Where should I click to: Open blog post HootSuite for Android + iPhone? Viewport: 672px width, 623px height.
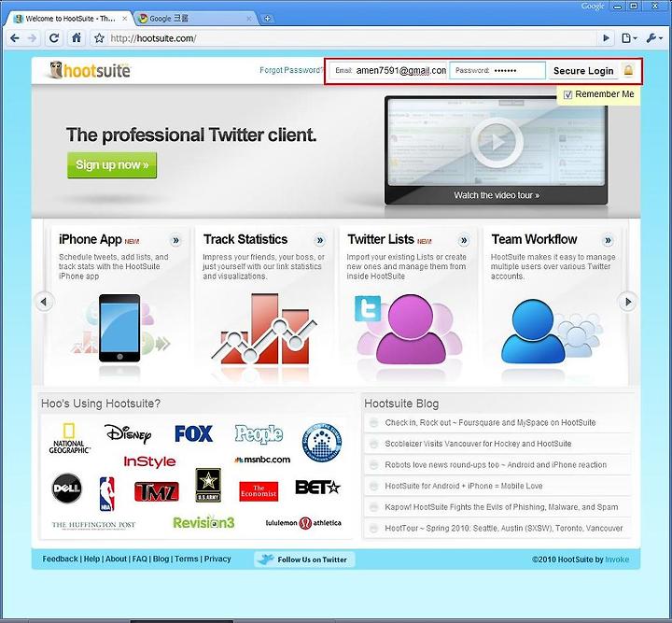(x=463, y=486)
